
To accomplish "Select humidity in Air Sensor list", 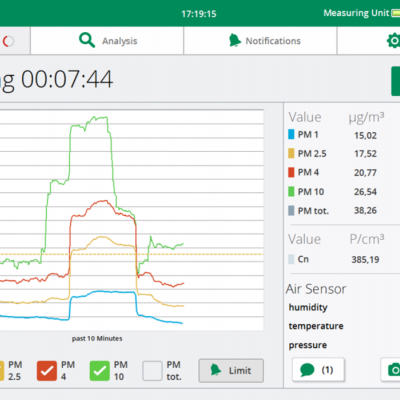I will pyautogui.click(x=308, y=307).
